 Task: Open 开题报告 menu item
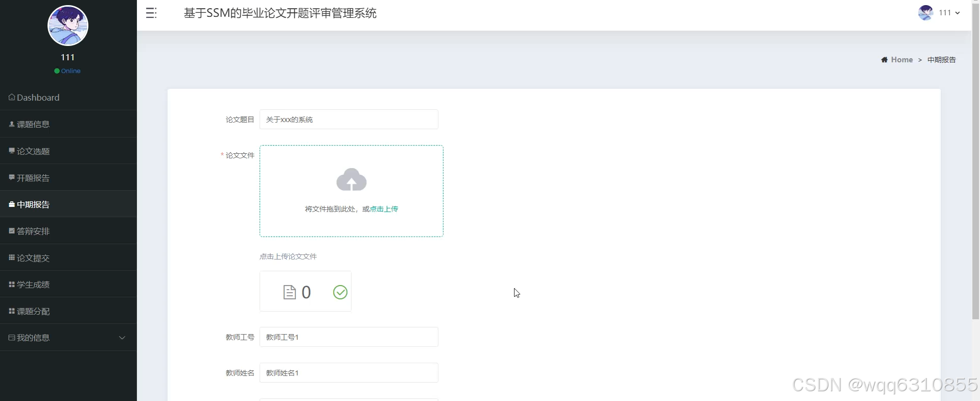click(68, 177)
